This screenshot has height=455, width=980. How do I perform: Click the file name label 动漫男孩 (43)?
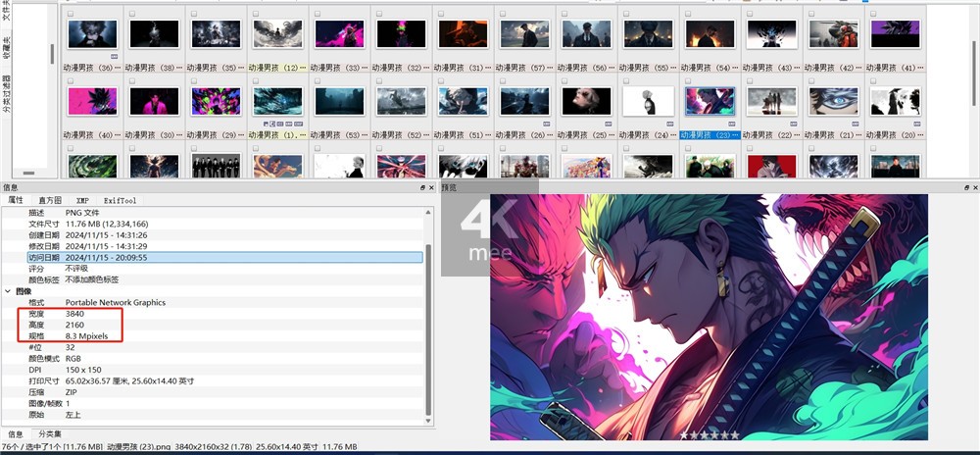tap(771, 68)
